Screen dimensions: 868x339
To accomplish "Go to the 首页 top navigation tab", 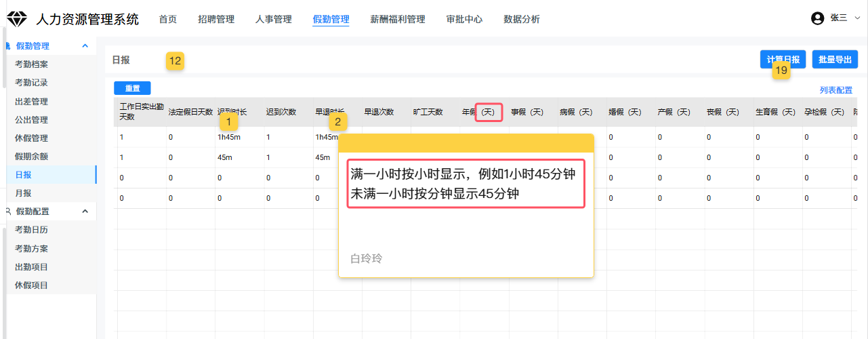I will tap(168, 19).
